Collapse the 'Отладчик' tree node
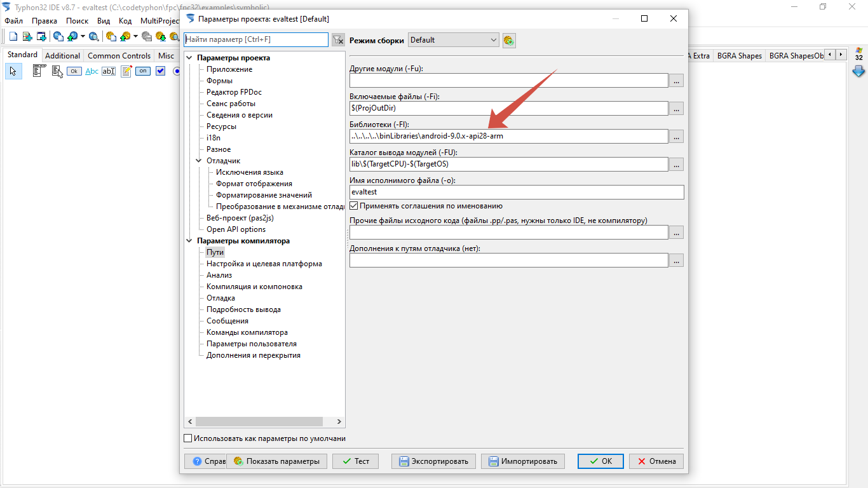The image size is (868, 488). tap(199, 161)
